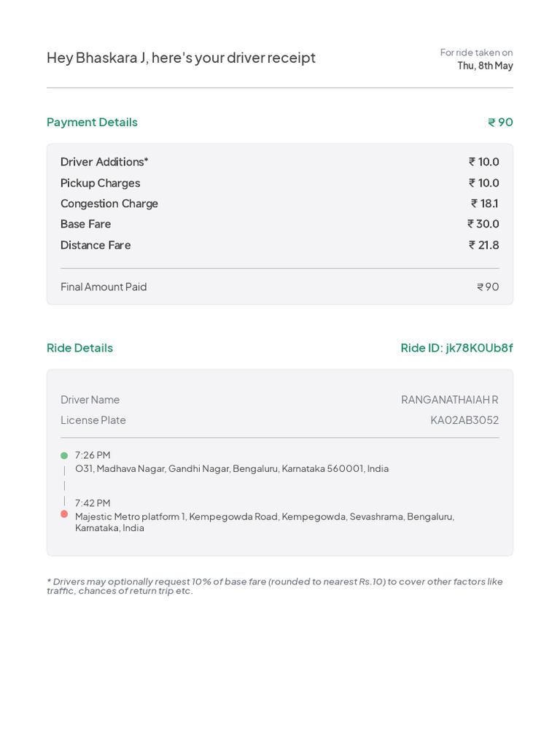Click the green pickup location dot

tap(64, 456)
